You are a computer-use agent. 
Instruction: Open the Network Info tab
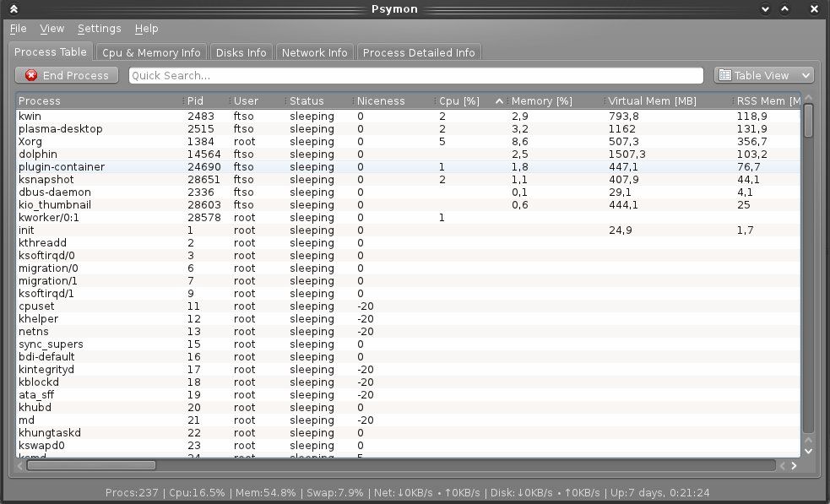coord(314,51)
